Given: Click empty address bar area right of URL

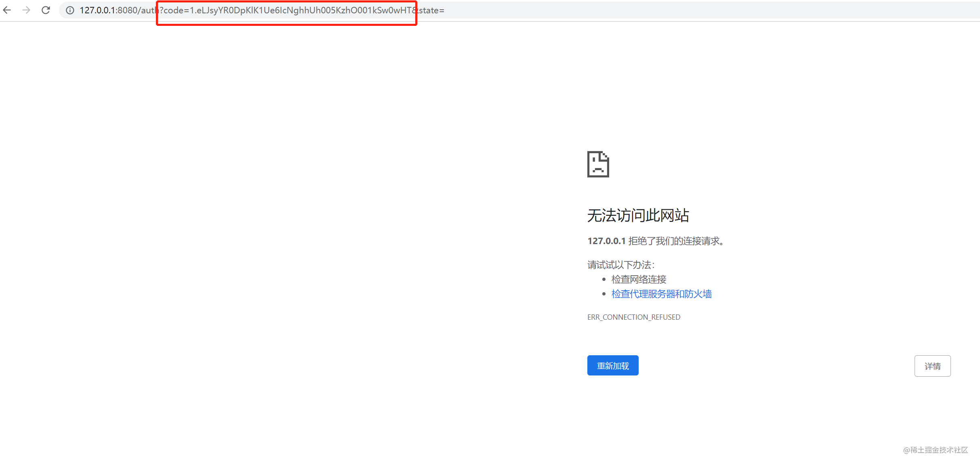Looking at the screenshot, I should [x=687, y=11].
